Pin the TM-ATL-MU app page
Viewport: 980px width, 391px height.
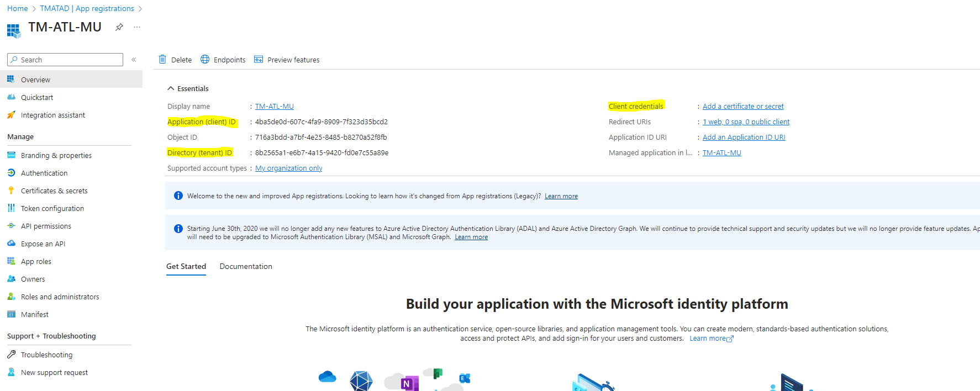click(119, 27)
